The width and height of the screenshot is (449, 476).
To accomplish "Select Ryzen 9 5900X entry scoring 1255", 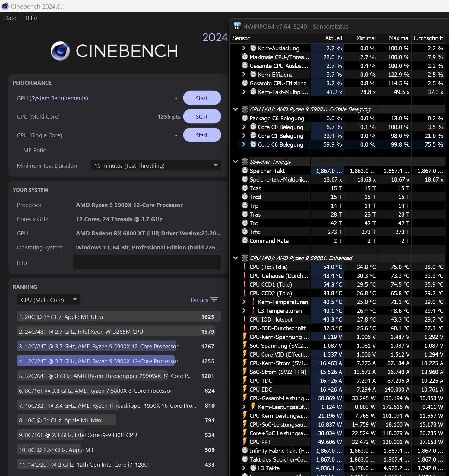I will click(x=119, y=361).
